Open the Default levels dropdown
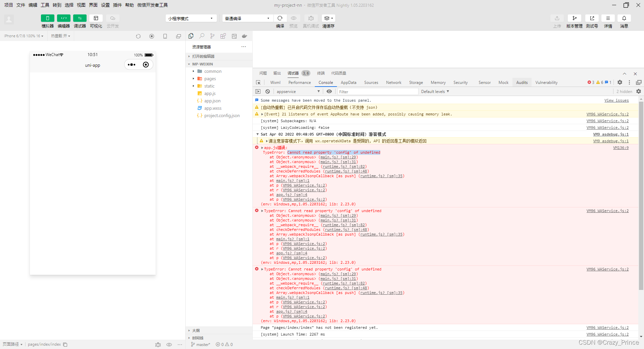 point(435,92)
